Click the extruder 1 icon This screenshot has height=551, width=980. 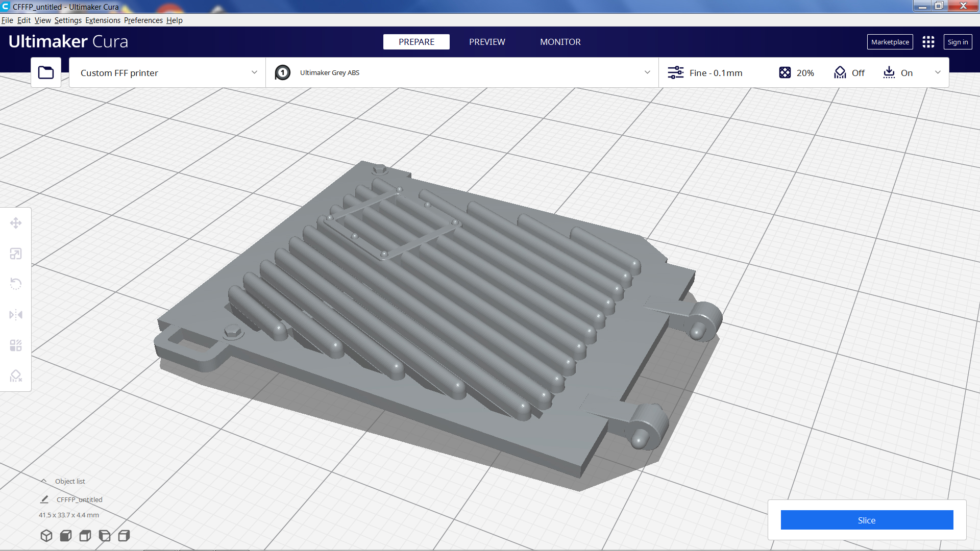(x=283, y=72)
